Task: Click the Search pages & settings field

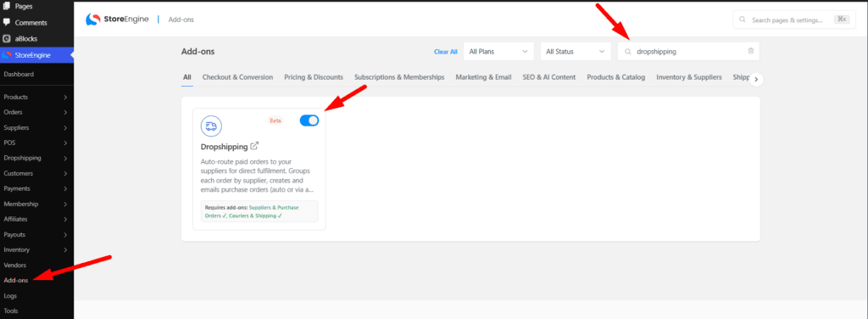Action: coord(794,20)
